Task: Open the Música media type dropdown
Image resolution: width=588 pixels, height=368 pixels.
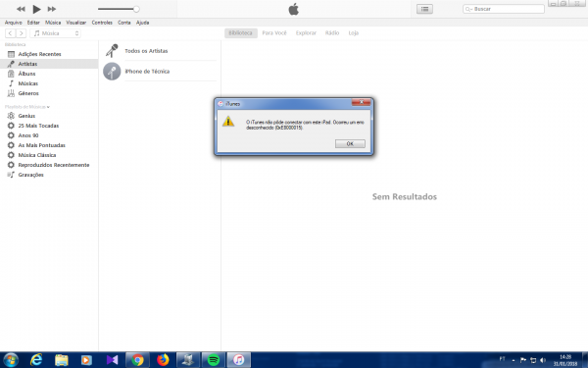Action: click(x=56, y=33)
